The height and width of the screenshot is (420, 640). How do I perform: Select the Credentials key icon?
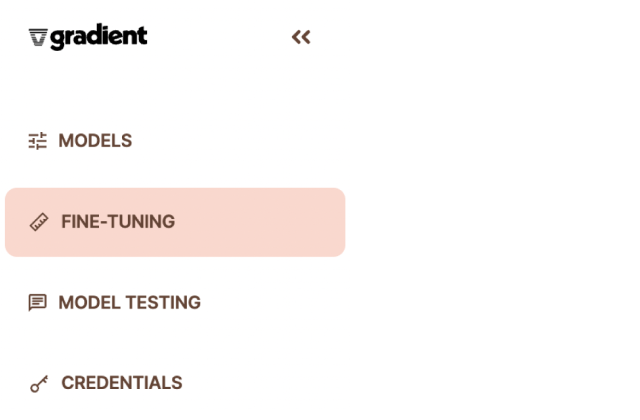click(39, 384)
